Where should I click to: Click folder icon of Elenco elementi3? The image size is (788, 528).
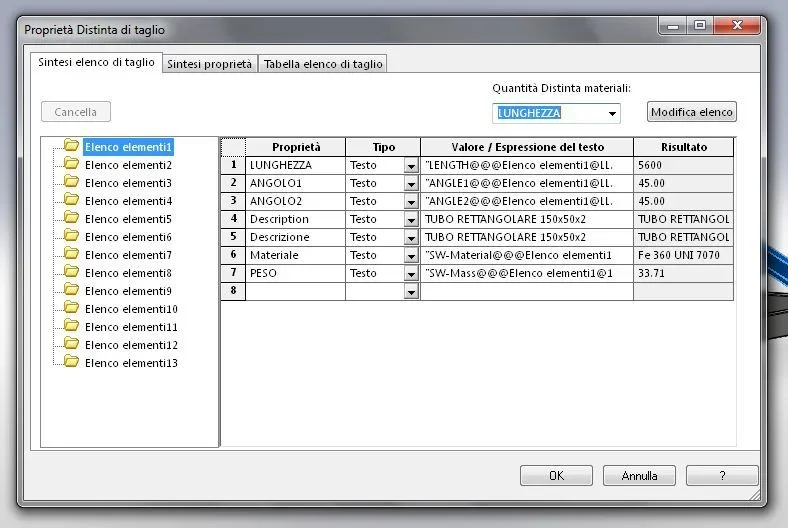[x=71, y=182]
